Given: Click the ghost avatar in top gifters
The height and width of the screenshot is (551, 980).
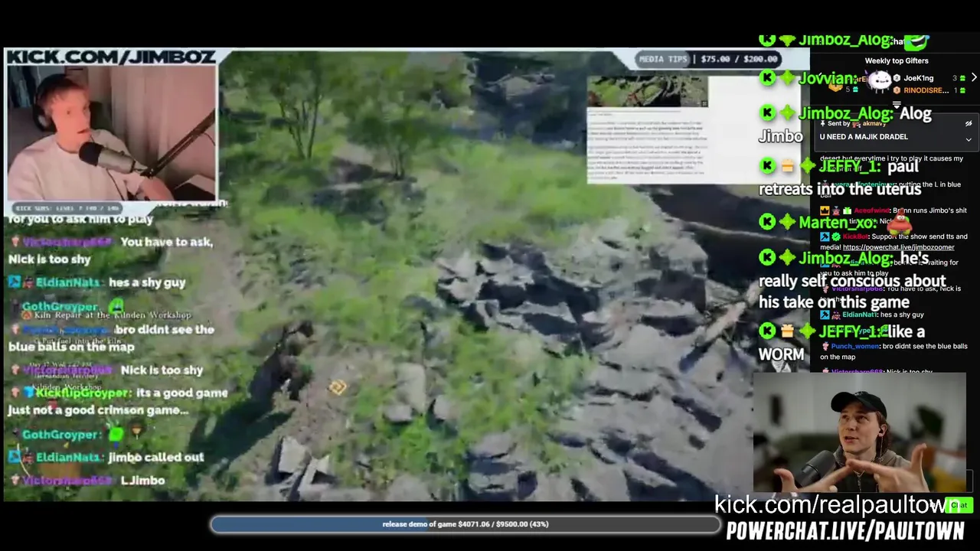Looking at the screenshot, I should tap(878, 79).
